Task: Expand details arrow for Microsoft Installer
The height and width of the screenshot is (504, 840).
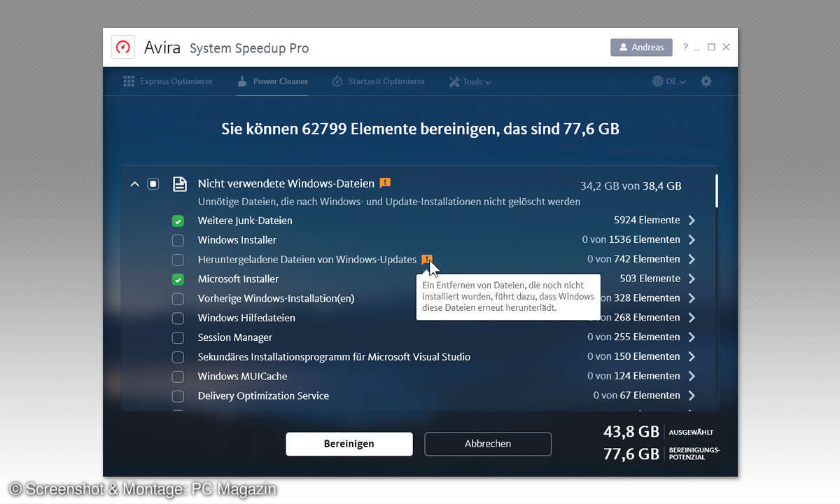Action: click(692, 279)
